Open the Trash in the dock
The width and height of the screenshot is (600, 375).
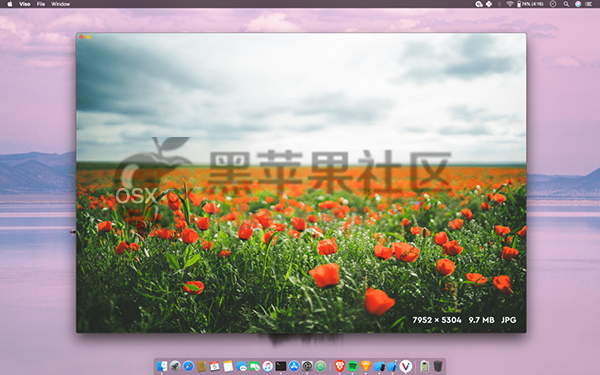(x=438, y=366)
